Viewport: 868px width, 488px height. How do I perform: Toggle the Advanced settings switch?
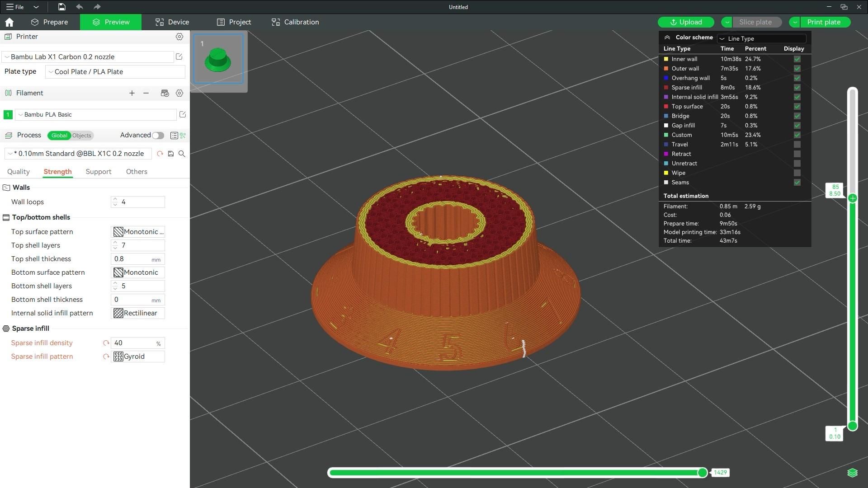[x=158, y=136]
